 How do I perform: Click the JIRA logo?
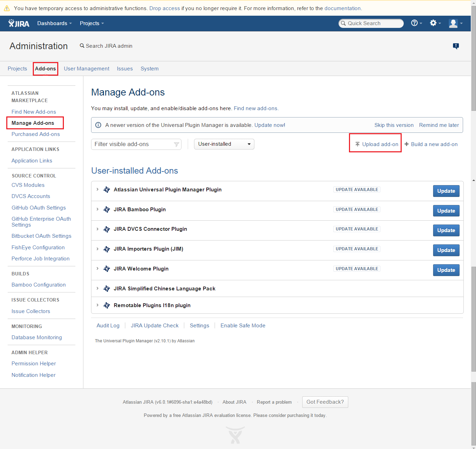pos(19,23)
